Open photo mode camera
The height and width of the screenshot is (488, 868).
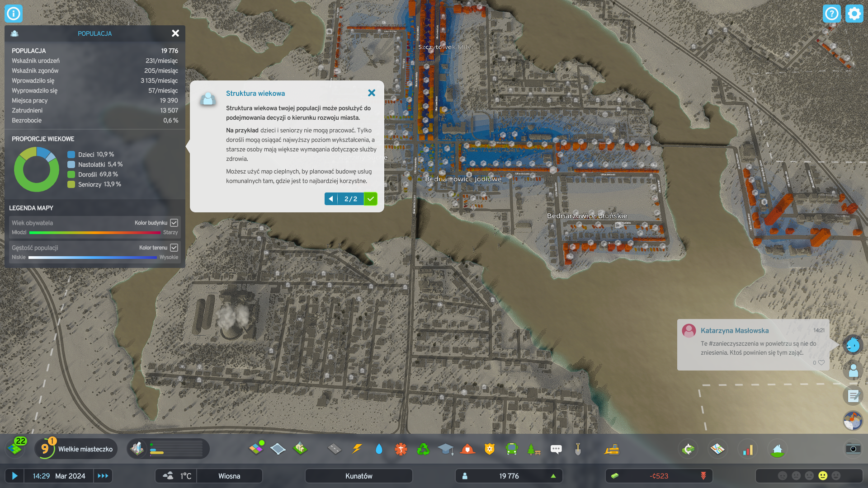(853, 448)
